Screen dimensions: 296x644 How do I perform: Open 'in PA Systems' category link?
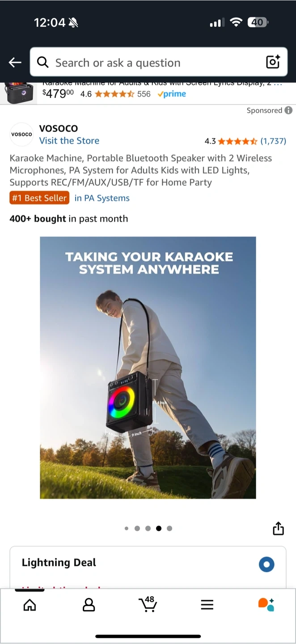coord(102,198)
